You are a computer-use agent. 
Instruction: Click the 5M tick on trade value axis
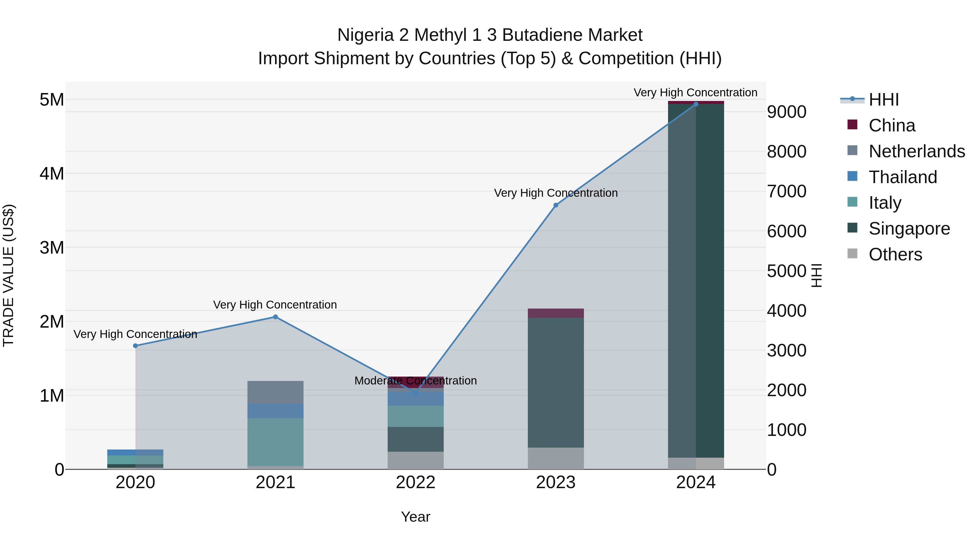coord(52,100)
